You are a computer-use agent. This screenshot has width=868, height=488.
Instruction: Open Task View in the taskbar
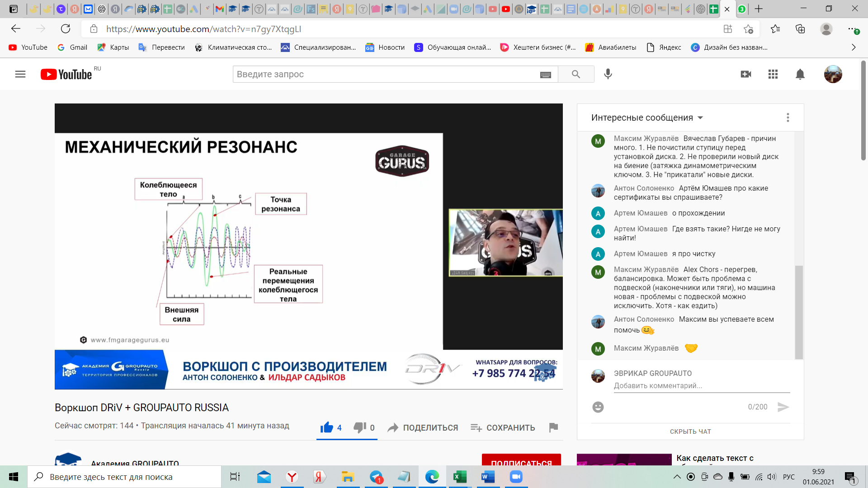pyautogui.click(x=235, y=477)
